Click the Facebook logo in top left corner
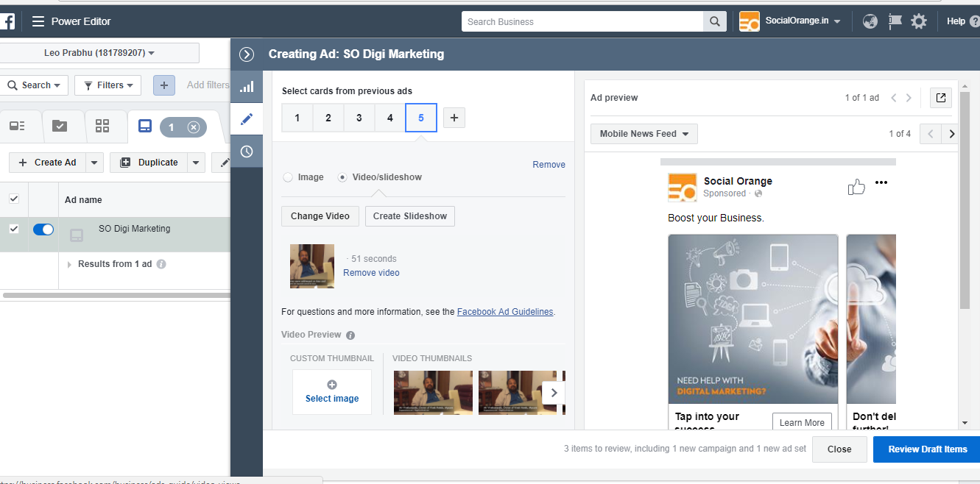This screenshot has width=980, height=484. tap(8, 21)
